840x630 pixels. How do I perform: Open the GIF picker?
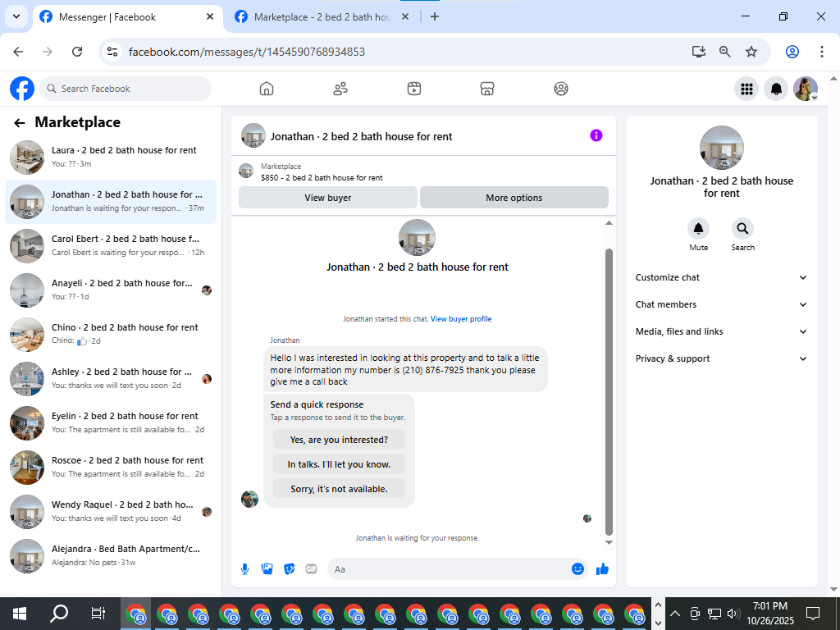(x=311, y=569)
